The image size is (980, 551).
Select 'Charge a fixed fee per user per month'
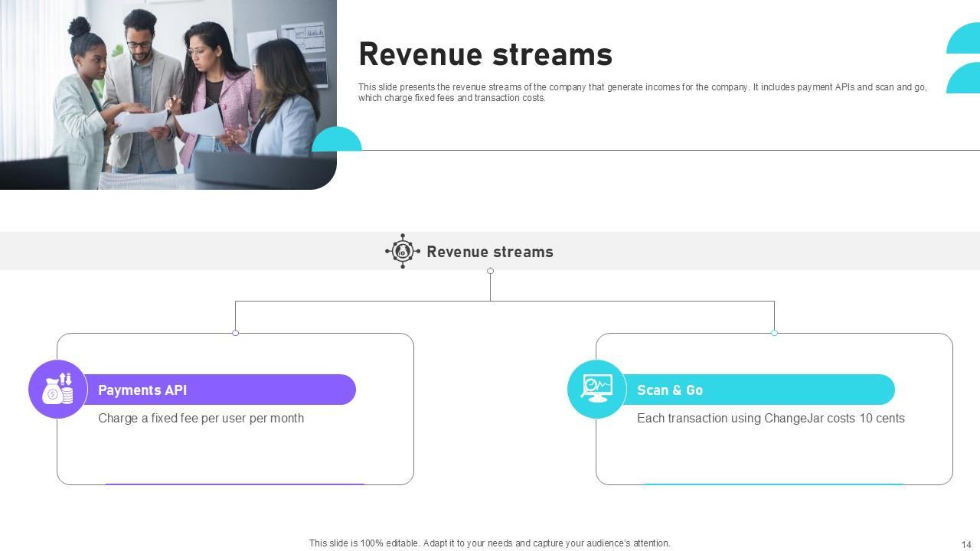point(201,418)
